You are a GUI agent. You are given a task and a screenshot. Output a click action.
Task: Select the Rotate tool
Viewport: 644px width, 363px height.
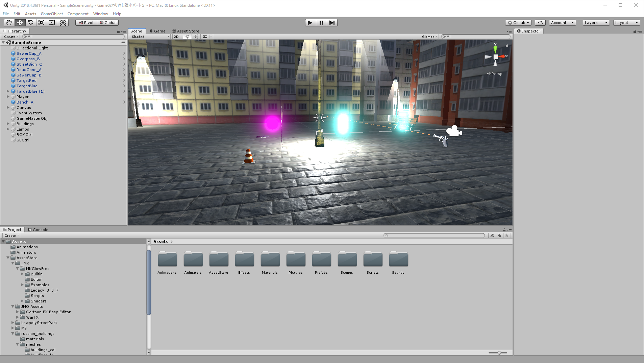tap(30, 23)
